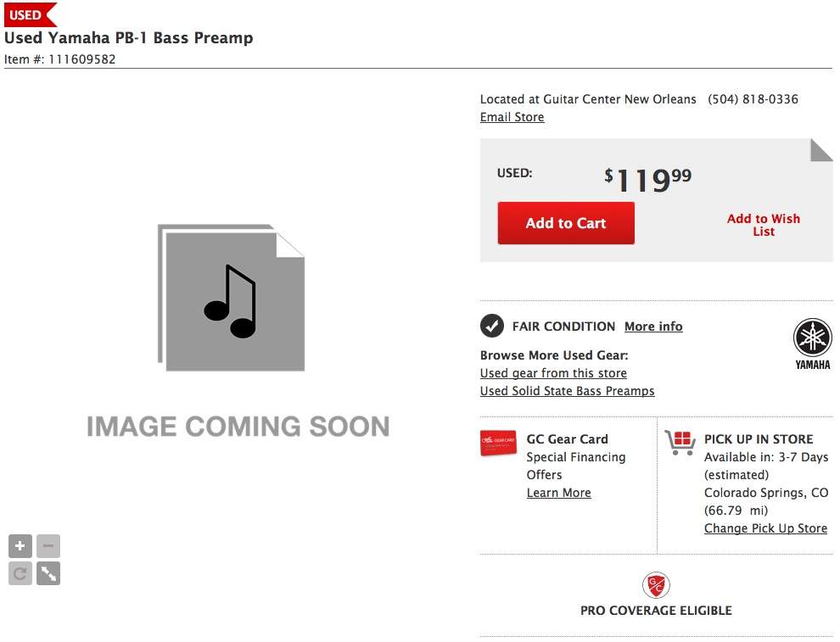
Task: Browse used gear from this store
Action: [x=553, y=373]
